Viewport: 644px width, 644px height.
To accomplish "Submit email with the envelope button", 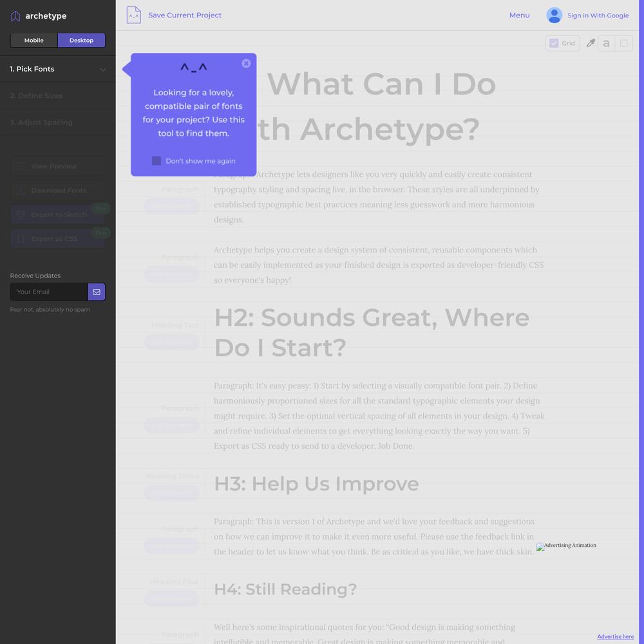I will 97,292.
